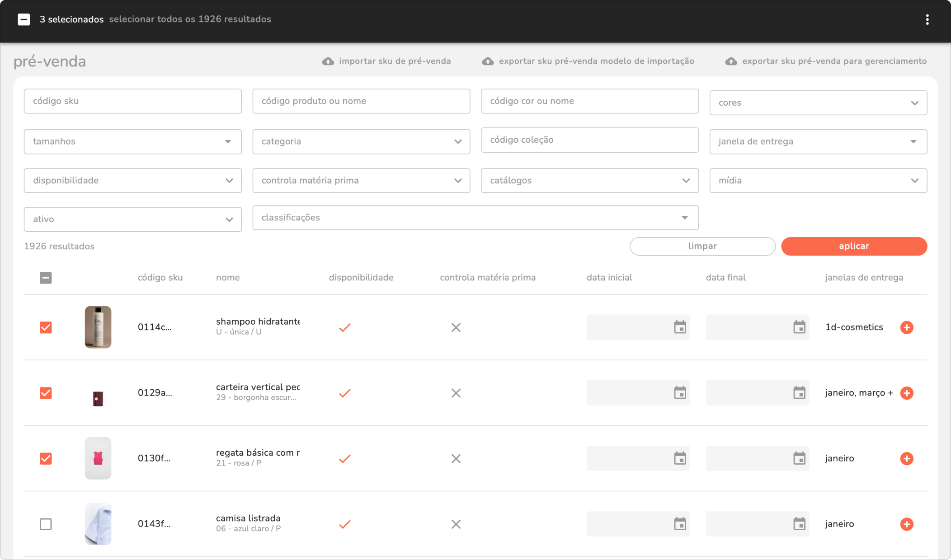Screen dimensions: 951x560
Task: Deselect all using top bar minus checkbox
Action: pyautogui.click(x=24, y=19)
